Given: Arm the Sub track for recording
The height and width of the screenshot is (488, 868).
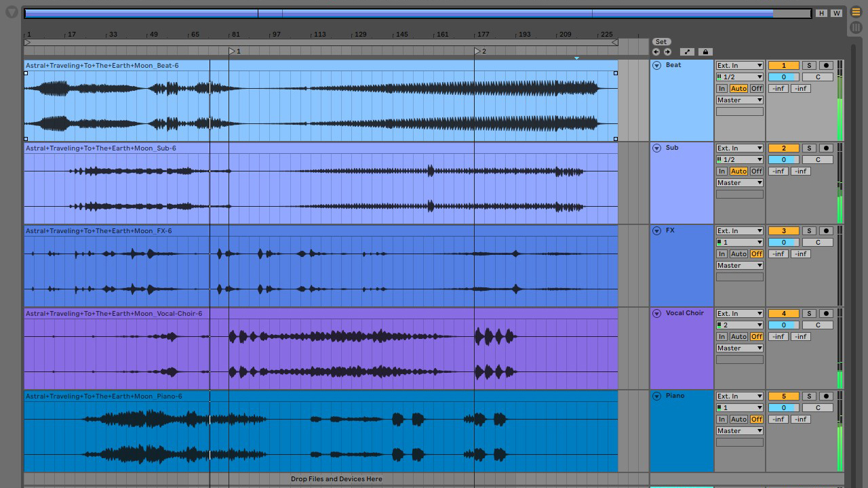Looking at the screenshot, I should tap(826, 148).
